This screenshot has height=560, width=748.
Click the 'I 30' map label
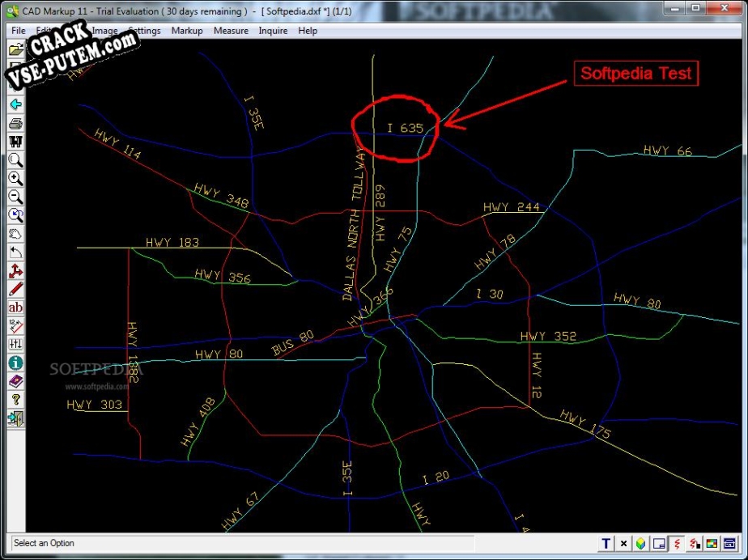tap(490, 294)
